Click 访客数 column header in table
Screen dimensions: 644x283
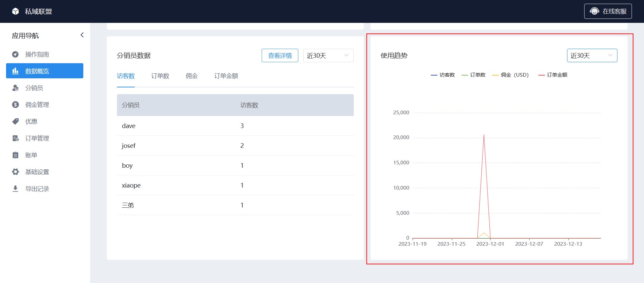249,105
